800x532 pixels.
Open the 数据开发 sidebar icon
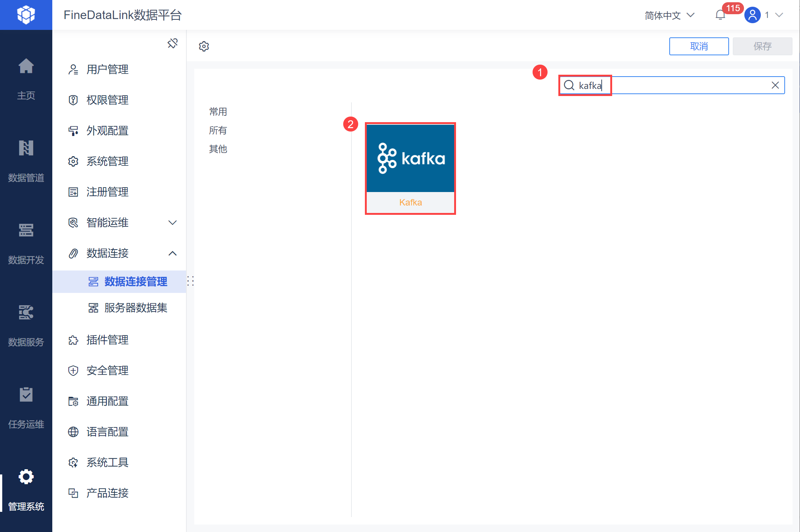(x=26, y=231)
